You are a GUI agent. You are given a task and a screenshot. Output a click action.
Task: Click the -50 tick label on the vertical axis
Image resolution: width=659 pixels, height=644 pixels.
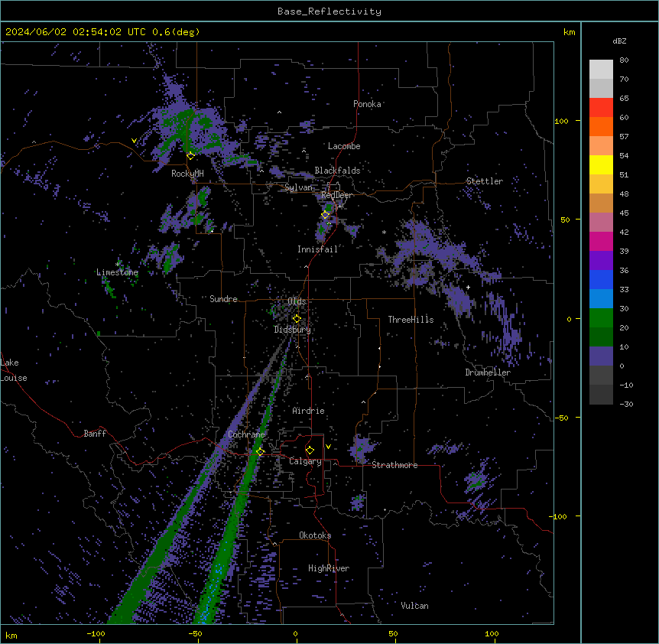(561, 418)
